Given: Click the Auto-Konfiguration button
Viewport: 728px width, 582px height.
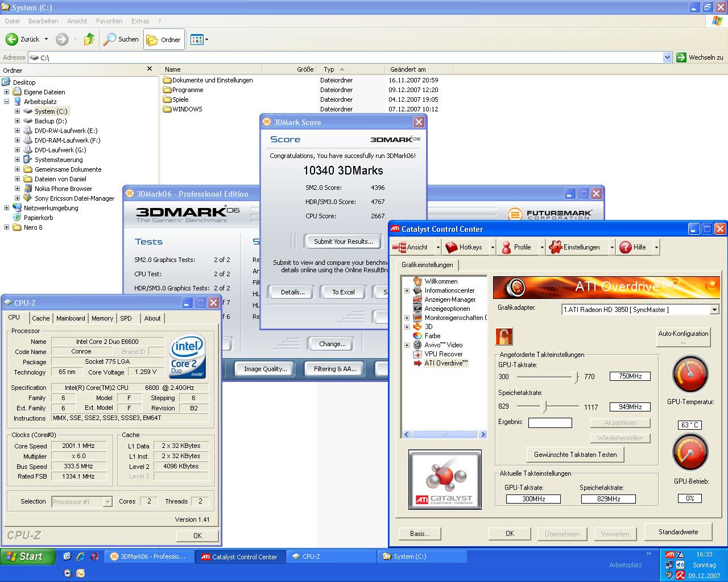Looking at the screenshot, I should [x=683, y=337].
